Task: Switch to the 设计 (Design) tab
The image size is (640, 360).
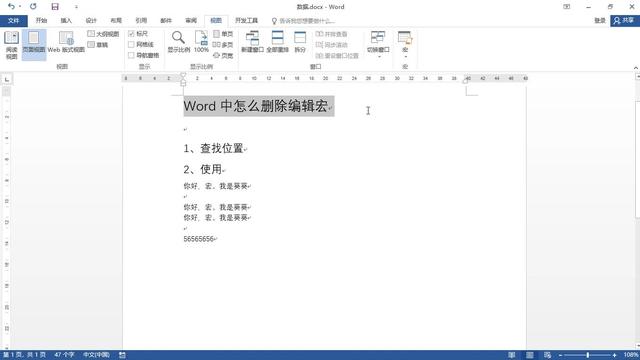Action: pyautogui.click(x=91, y=20)
